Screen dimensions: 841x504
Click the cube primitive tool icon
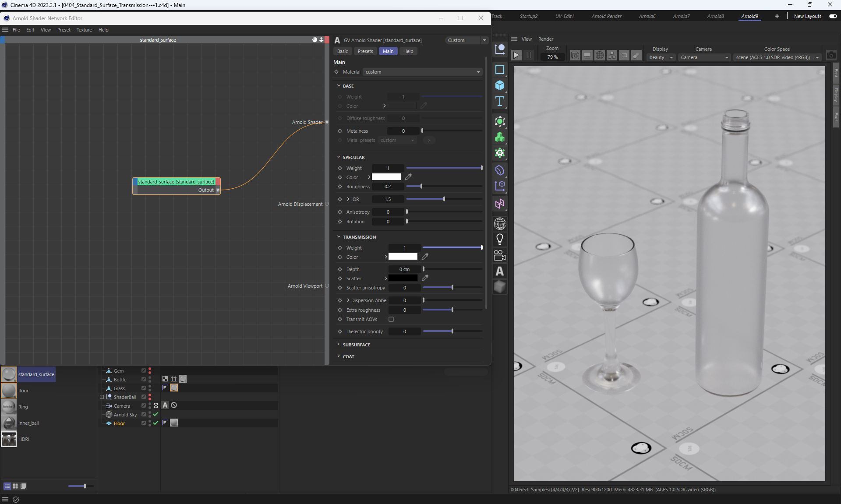500,85
